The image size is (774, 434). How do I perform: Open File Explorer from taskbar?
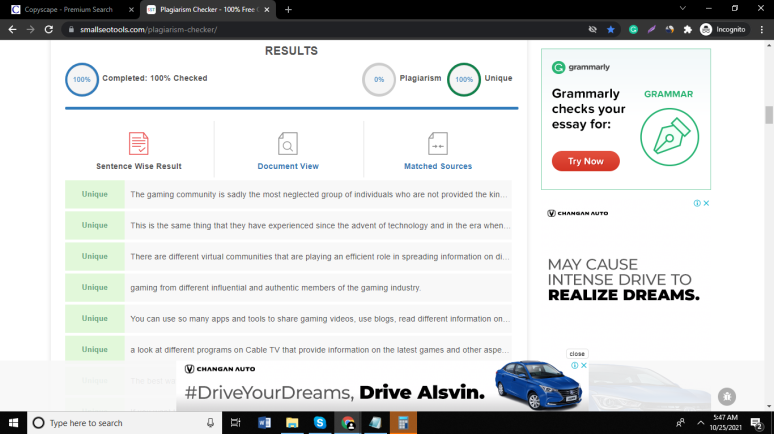point(292,423)
